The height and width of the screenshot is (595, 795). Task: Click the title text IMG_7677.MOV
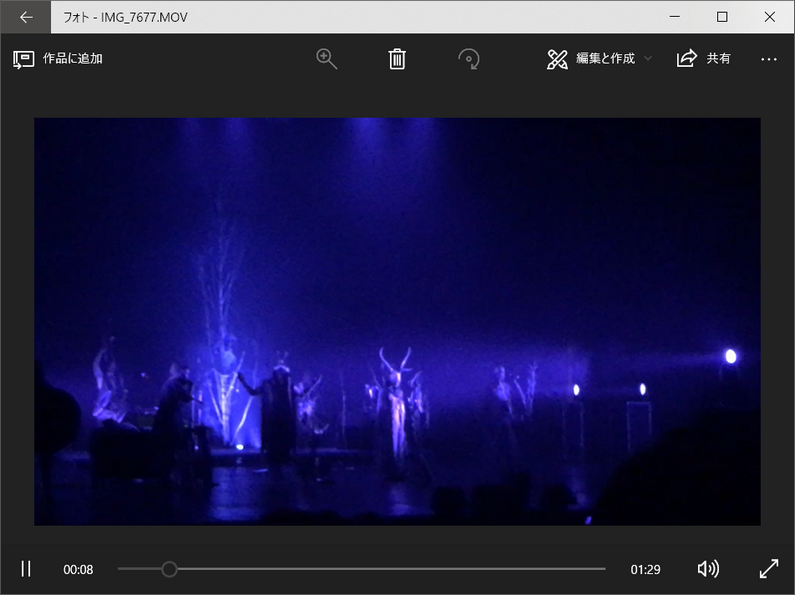[144, 17]
